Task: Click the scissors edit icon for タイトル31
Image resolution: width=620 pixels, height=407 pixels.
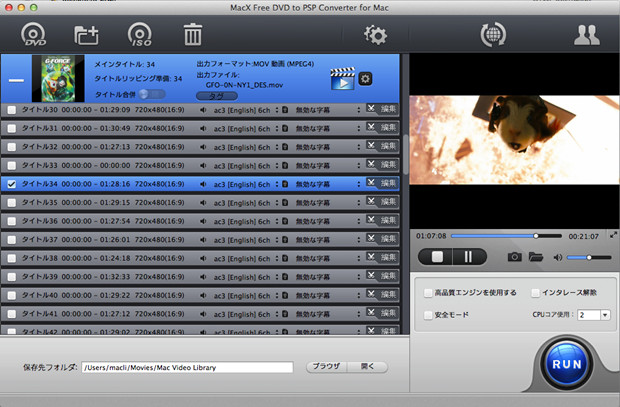Action: click(x=370, y=127)
